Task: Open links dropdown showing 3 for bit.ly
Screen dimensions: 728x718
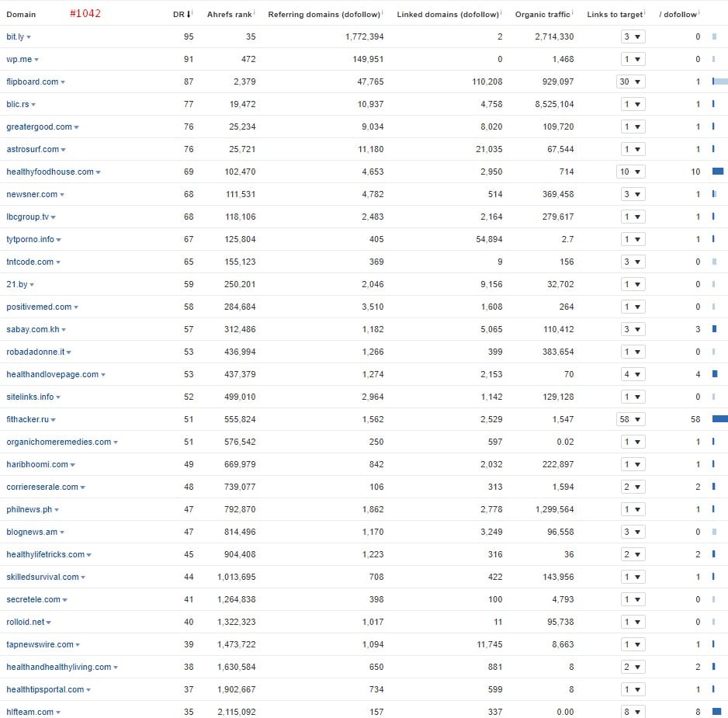Action: 633,36
